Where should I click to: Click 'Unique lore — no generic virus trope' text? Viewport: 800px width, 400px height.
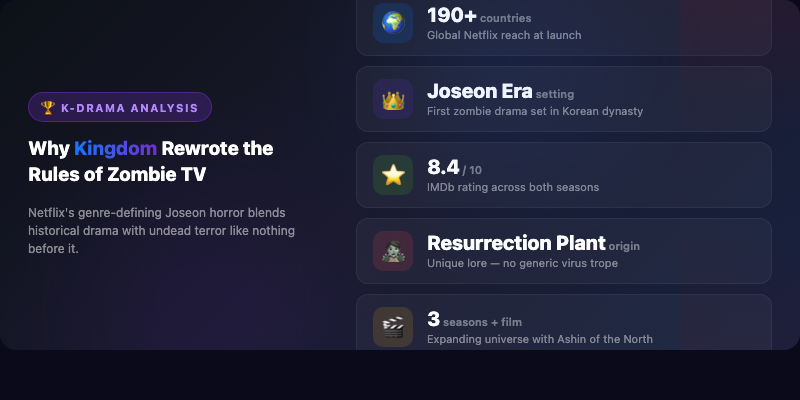pos(522,263)
